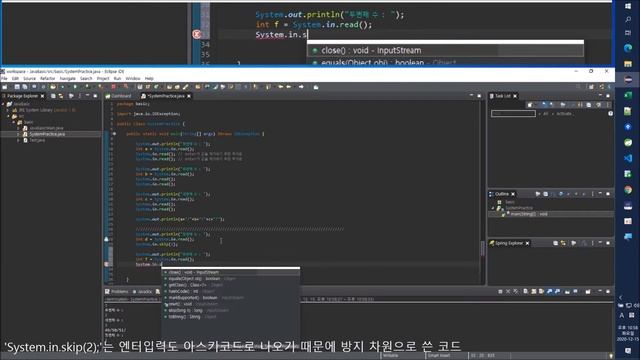Viewport: 640px width, 360px height.
Task: Click the red Terminate toolbar icon
Action: 113,87
